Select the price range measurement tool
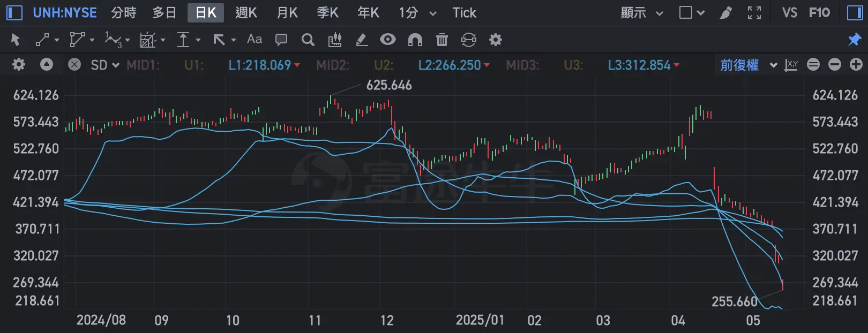This screenshot has width=868, height=333. point(183,40)
